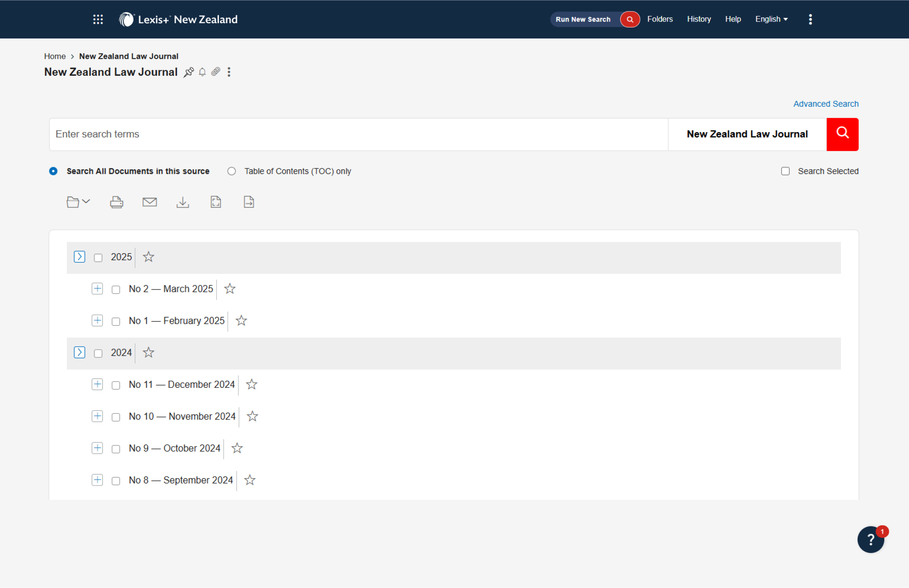The height and width of the screenshot is (588, 909).
Task: Collapse the 2024 tree node
Action: pos(80,352)
